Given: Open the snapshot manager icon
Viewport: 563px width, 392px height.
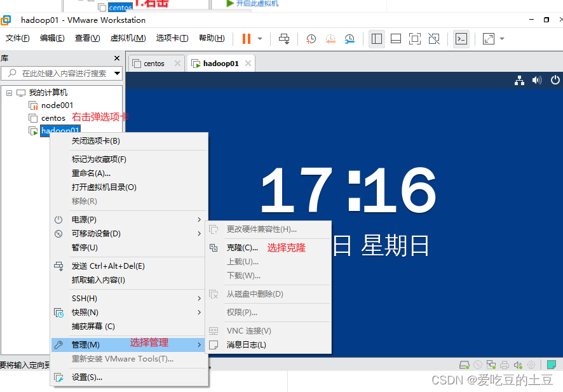Looking at the screenshot, I should pyautogui.click(x=349, y=39).
